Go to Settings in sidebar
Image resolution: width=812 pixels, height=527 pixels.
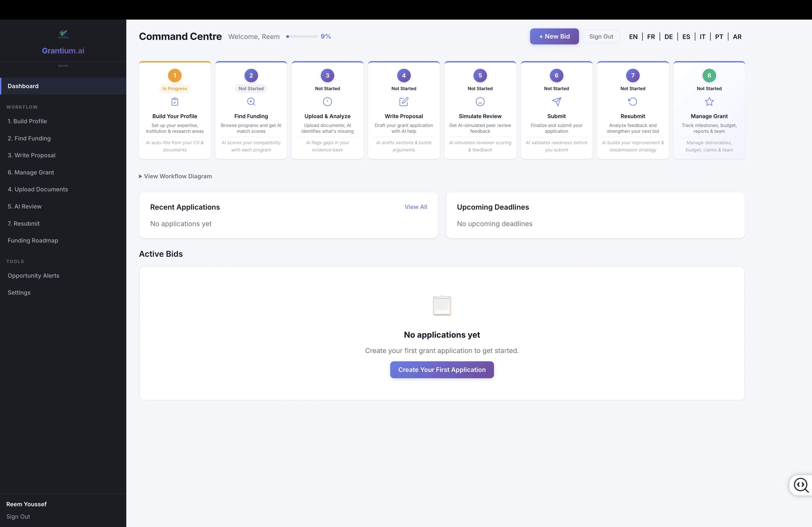(x=19, y=293)
